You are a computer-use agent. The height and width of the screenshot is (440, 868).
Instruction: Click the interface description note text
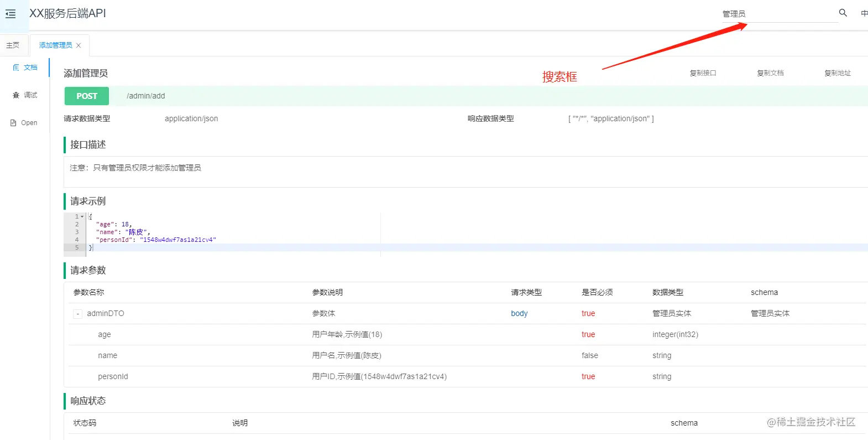135,168
